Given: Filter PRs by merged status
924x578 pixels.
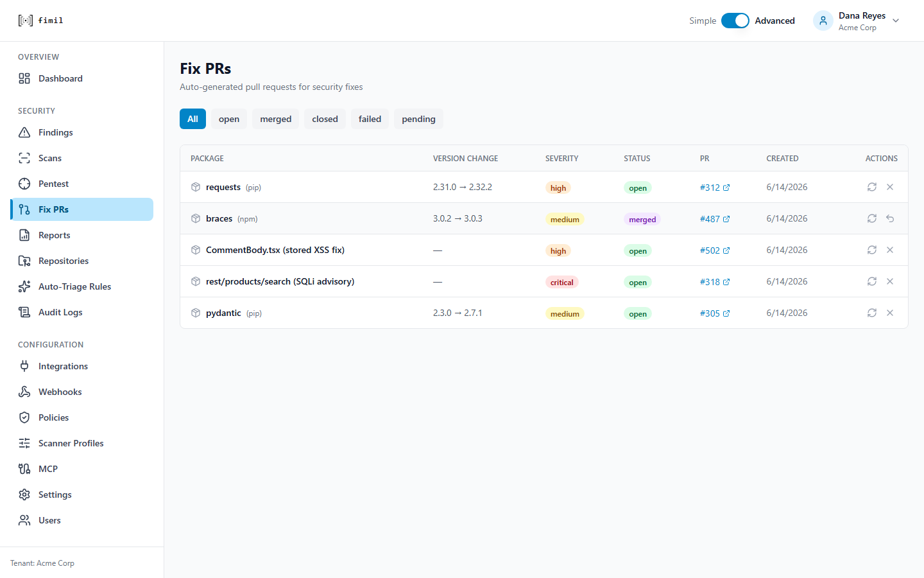Looking at the screenshot, I should click(276, 119).
